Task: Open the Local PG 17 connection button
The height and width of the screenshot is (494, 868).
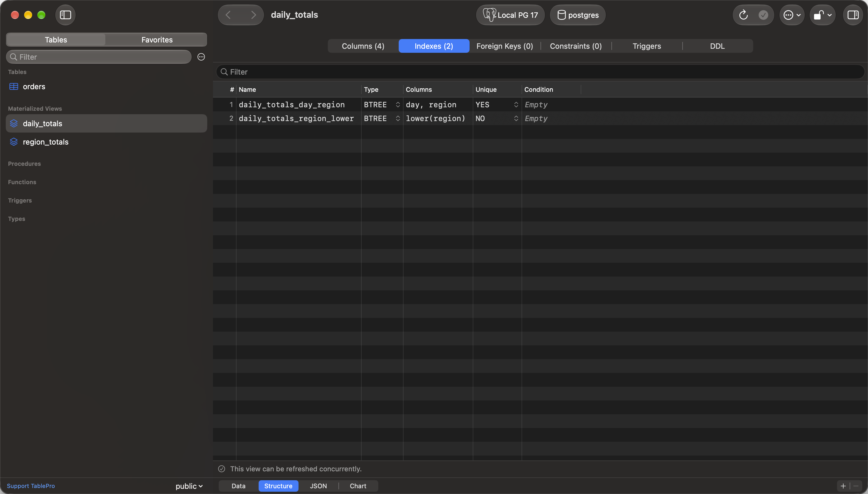Action: pyautogui.click(x=510, y=15)
